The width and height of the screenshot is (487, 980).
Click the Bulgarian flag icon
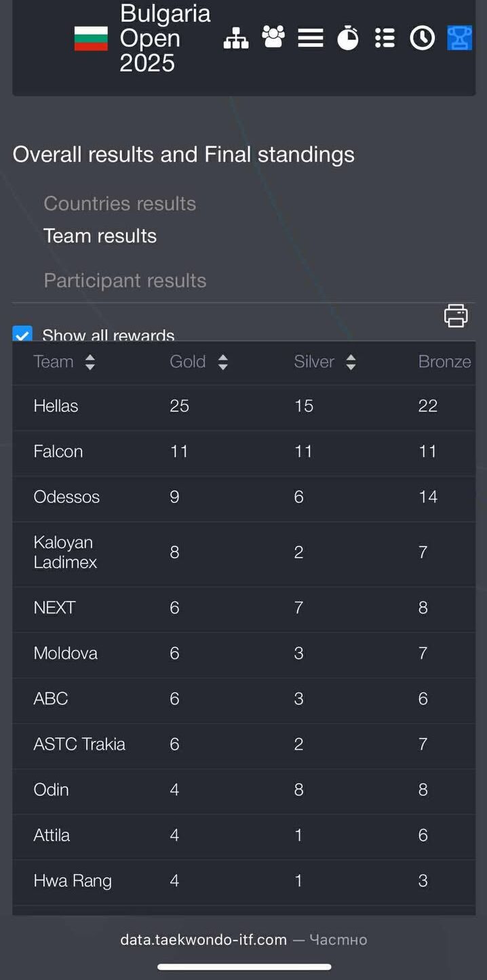coord(91,39)
